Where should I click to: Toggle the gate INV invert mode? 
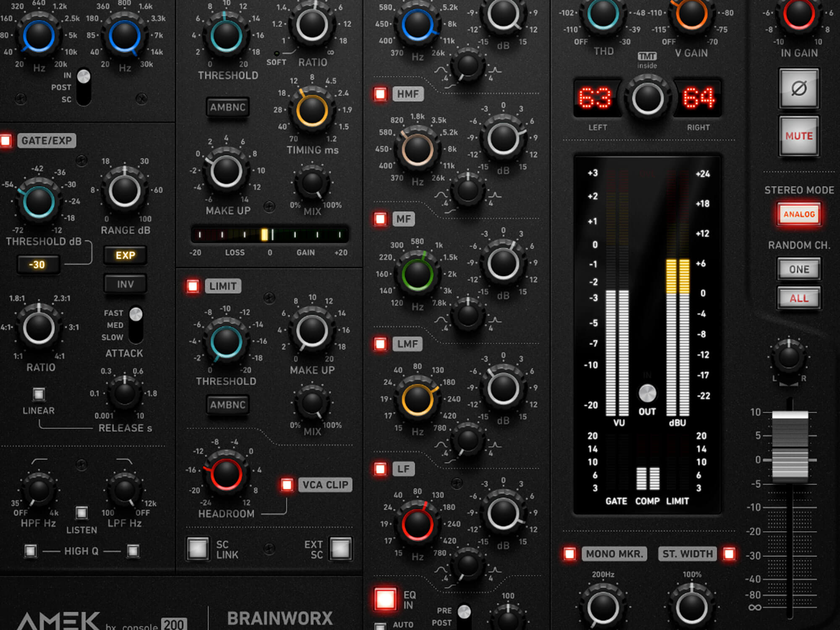click(x=125, y=284)
